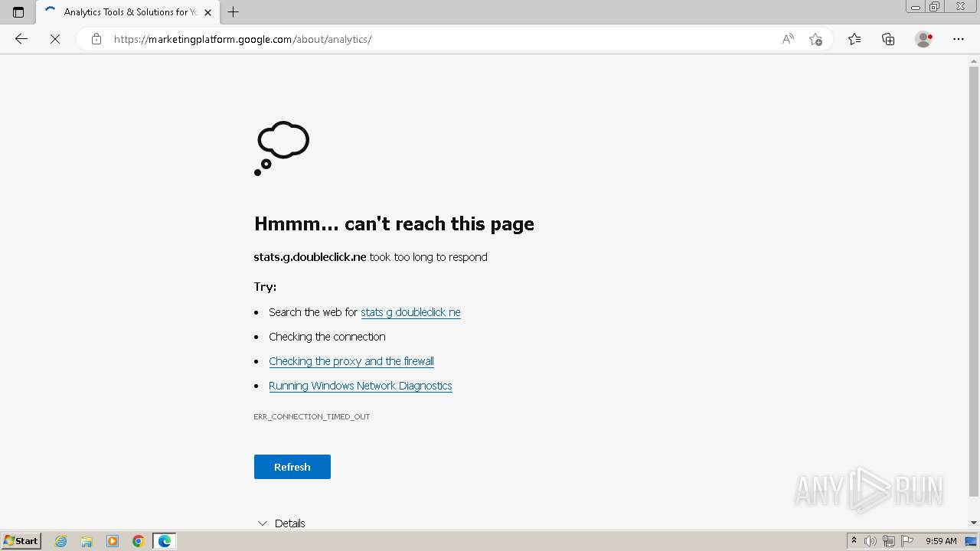
Task: Click the blue Refresh button
Action: tap(292, 467)
